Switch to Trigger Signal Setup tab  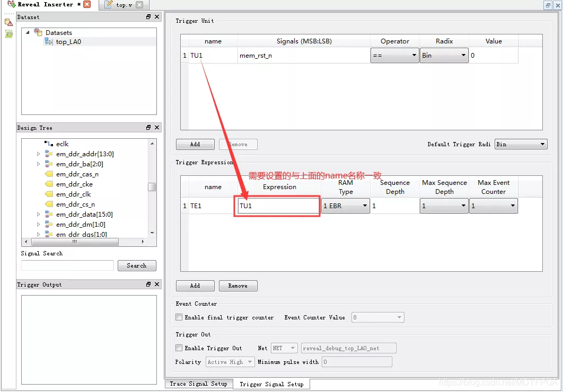click(x=271, y=384)
